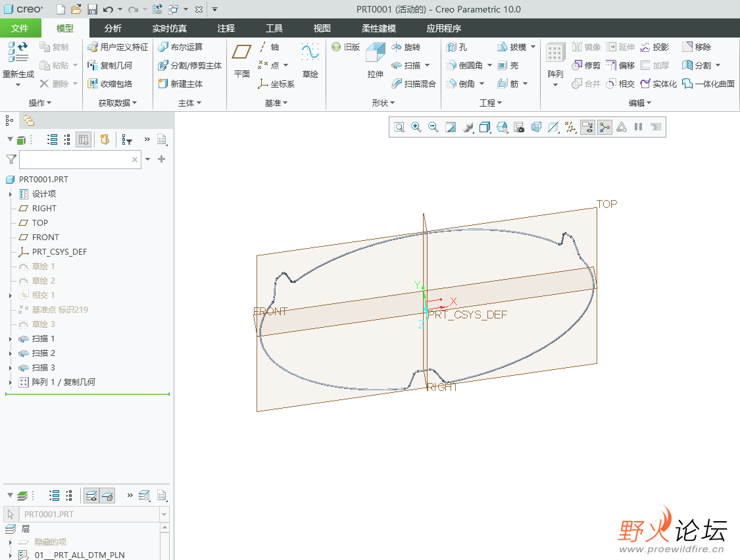Click the Trim (修剪) button
The image size is (740, 560).
(x=586, y=65)
